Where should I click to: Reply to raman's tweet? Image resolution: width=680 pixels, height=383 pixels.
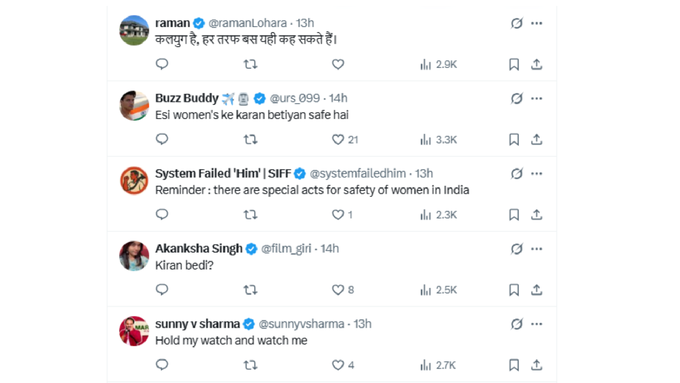click(162, 64)
